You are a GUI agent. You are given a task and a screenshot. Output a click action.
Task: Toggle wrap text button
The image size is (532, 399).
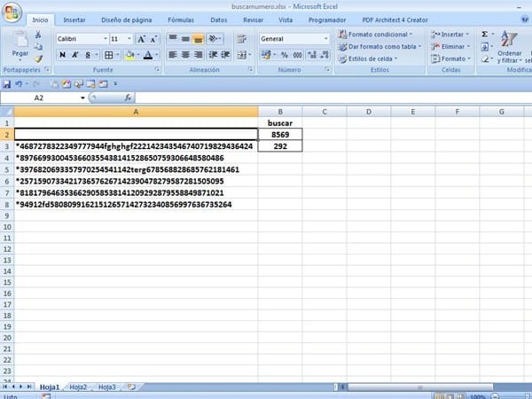[x=241, y=39]
